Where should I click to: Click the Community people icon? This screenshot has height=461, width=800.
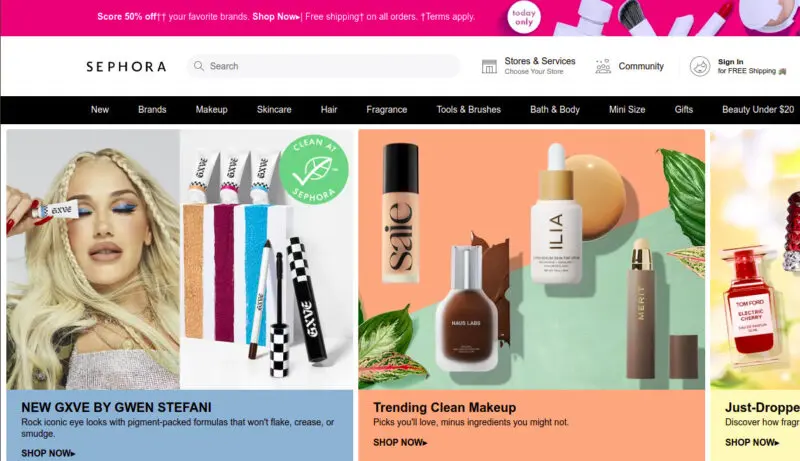click(x=603, y=66)
